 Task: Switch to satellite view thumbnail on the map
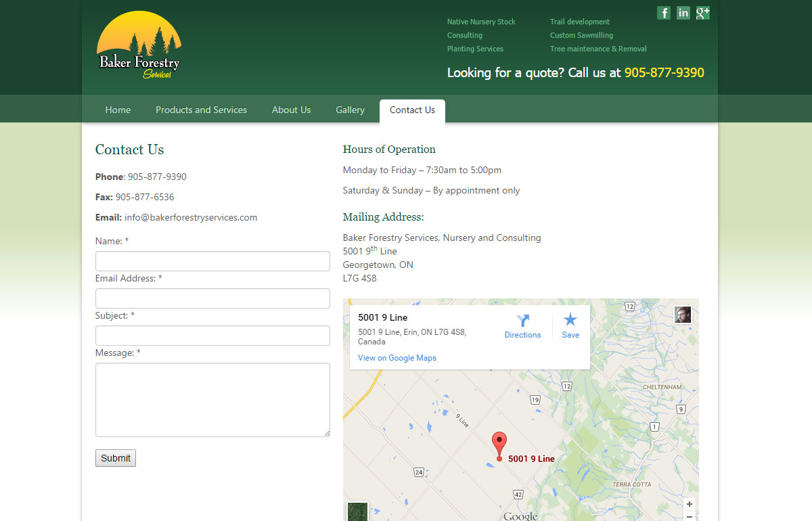357,512
